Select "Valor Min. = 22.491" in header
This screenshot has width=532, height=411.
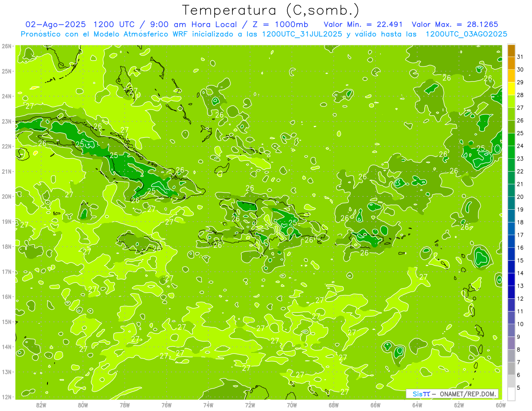click(363, 24)
